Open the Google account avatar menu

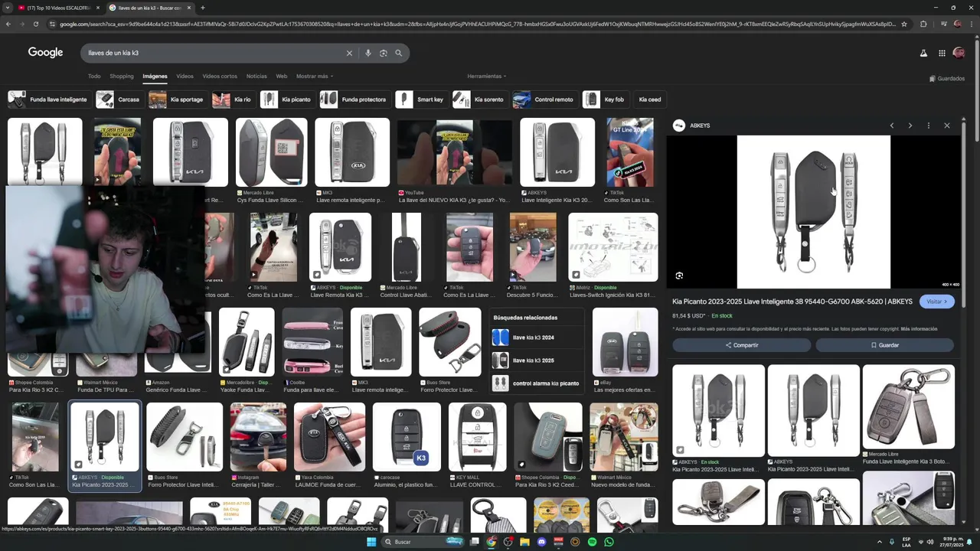click(959, 53)
